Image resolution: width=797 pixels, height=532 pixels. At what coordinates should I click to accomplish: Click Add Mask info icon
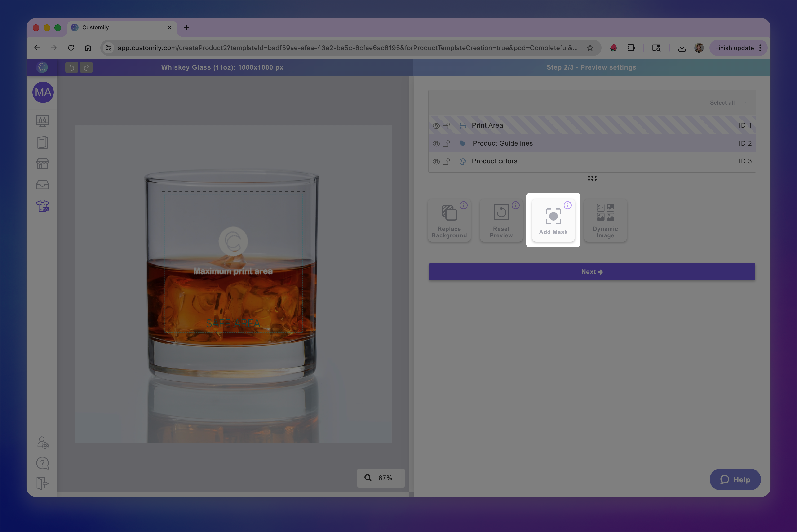click(x=567, y=205)
